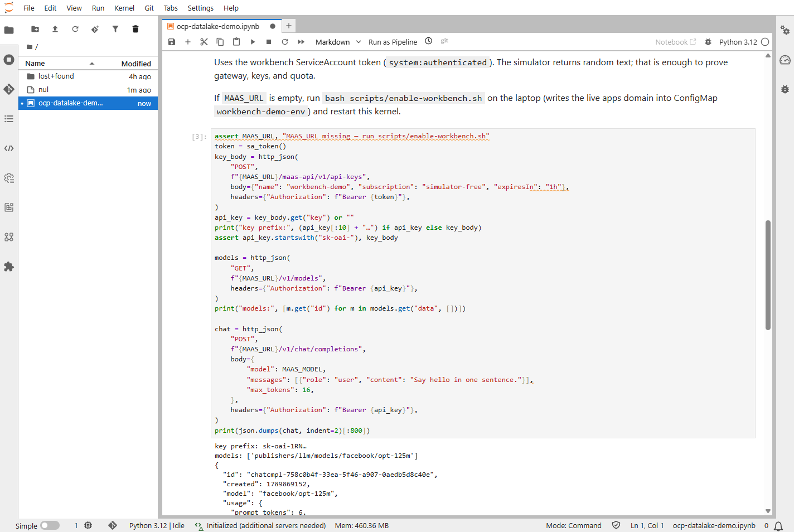Open Running Terminals and Kernels panel
The image size is (794, 532).
9,60
